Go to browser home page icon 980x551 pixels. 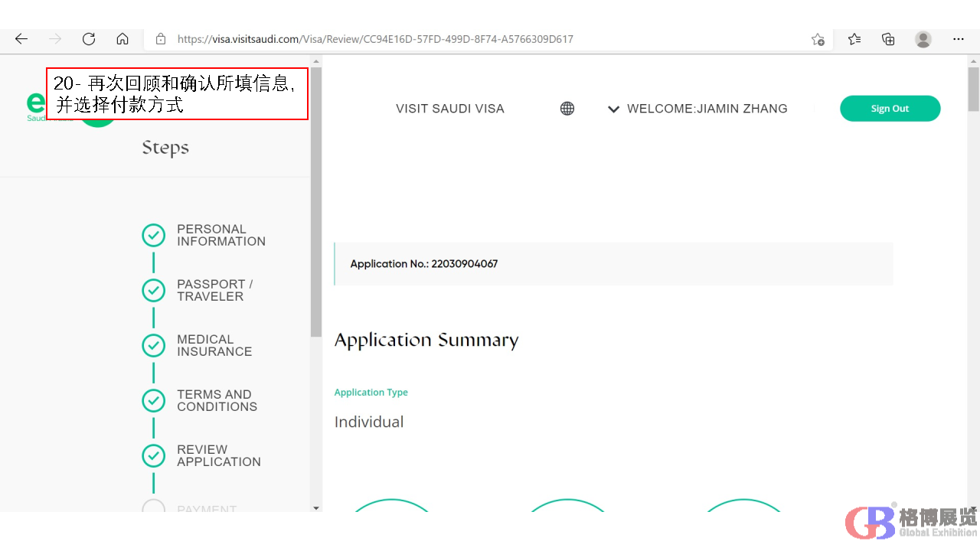(122, 39)
